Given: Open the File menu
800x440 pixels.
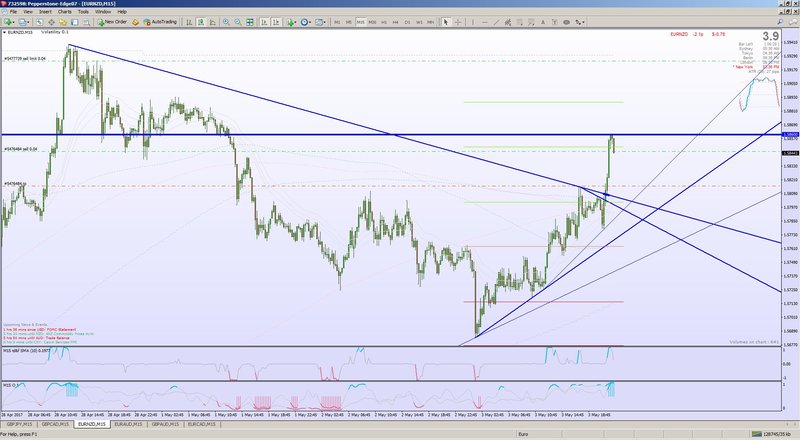Looking at the screenshot, I should tap(13, 11).
